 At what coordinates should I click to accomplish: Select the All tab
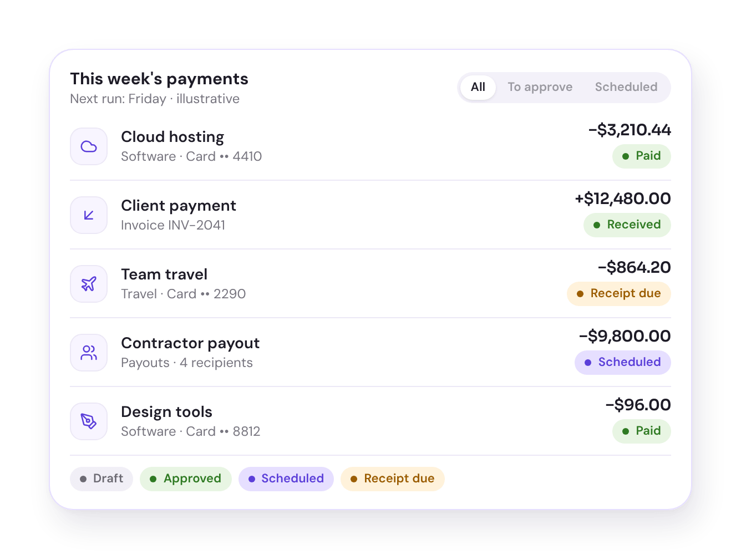(478, 87)
